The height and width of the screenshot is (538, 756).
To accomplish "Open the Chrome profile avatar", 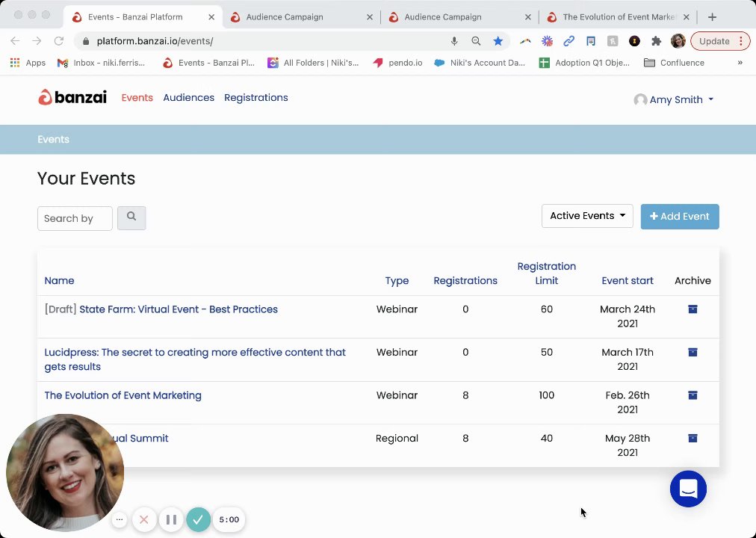I will [678, 41].
